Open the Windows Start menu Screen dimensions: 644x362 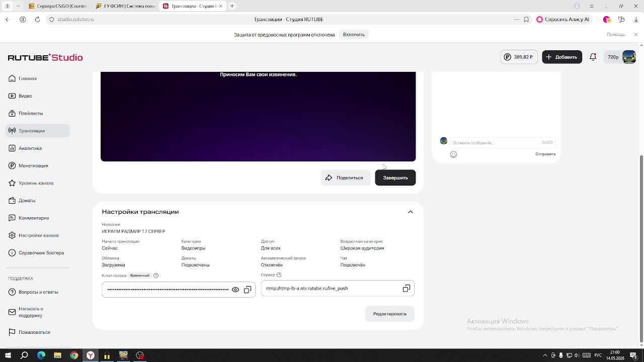coord(8,355)
